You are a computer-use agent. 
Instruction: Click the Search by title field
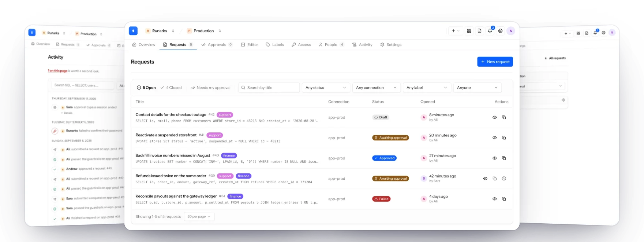tap(269, 88)
